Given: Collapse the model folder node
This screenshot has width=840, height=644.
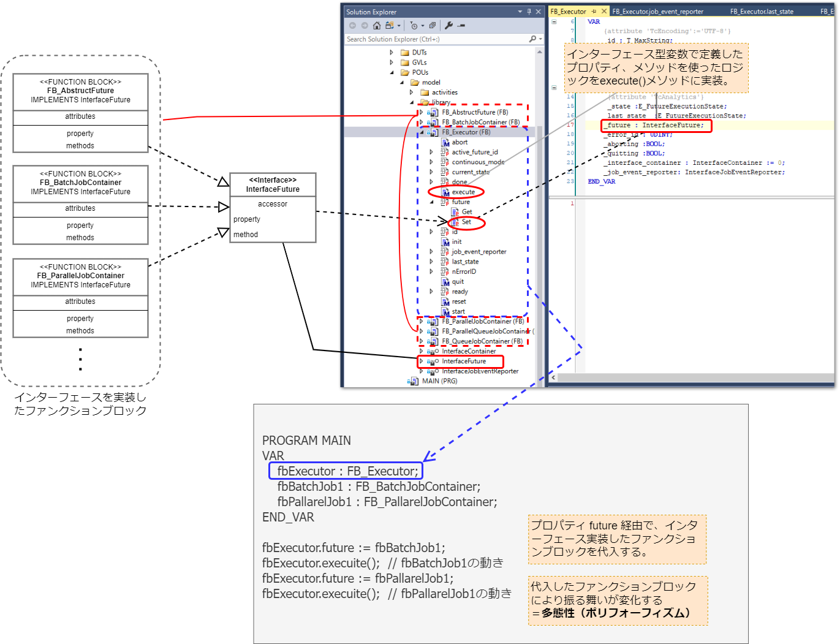Looking at the screenshot, I should (402, 83).
